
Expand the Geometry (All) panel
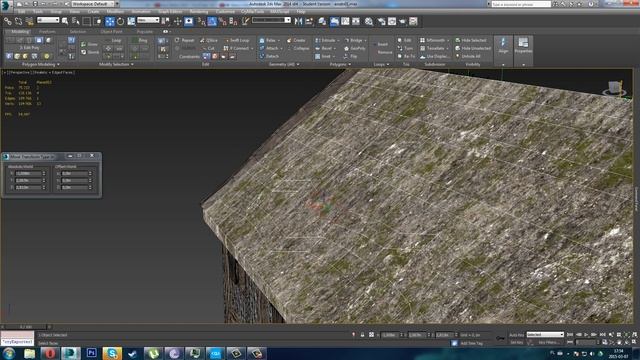coord(284,64)
